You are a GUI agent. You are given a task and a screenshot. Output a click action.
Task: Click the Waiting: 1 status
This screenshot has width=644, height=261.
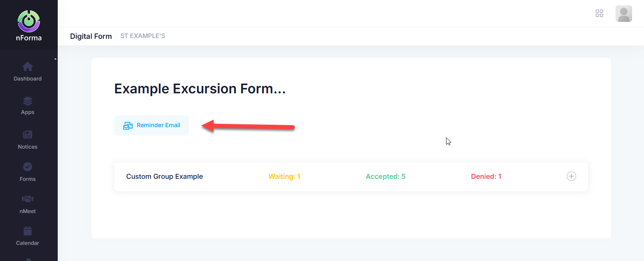pyautogui.click(x=284, y=176)
